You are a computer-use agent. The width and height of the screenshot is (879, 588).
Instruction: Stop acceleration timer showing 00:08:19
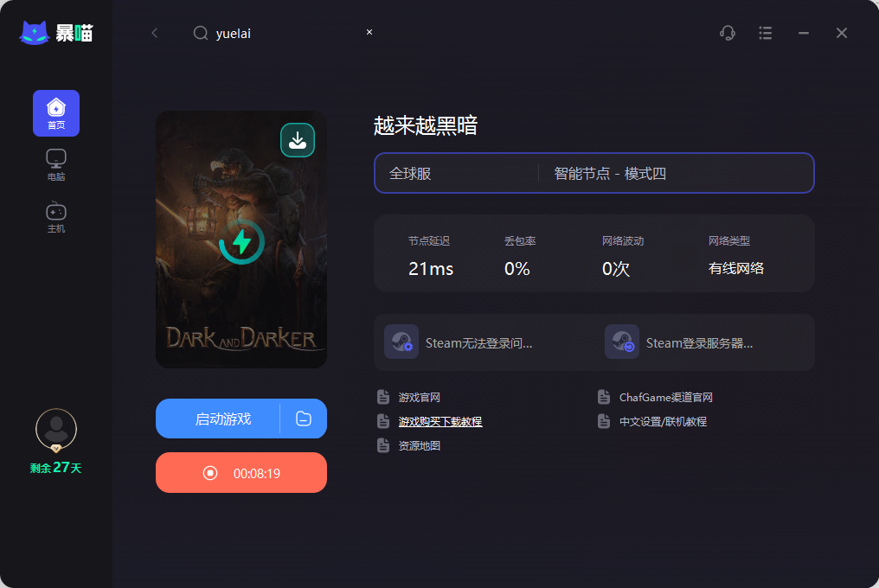(241, 473)
